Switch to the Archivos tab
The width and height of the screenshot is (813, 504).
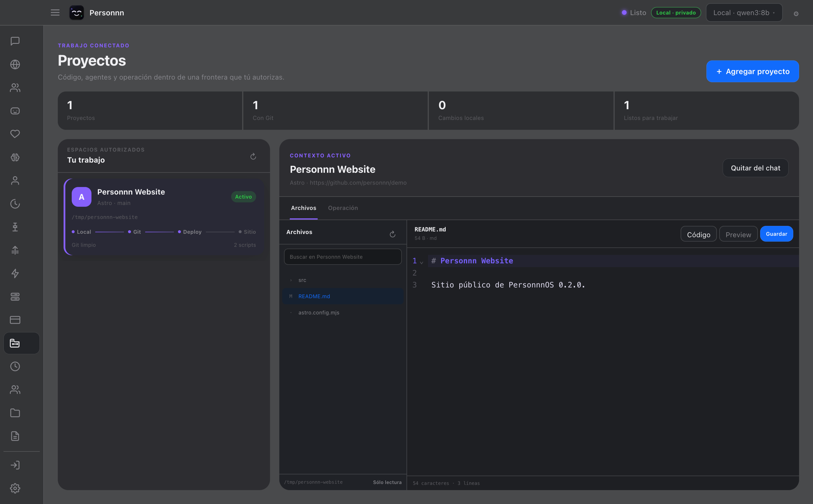303,208
